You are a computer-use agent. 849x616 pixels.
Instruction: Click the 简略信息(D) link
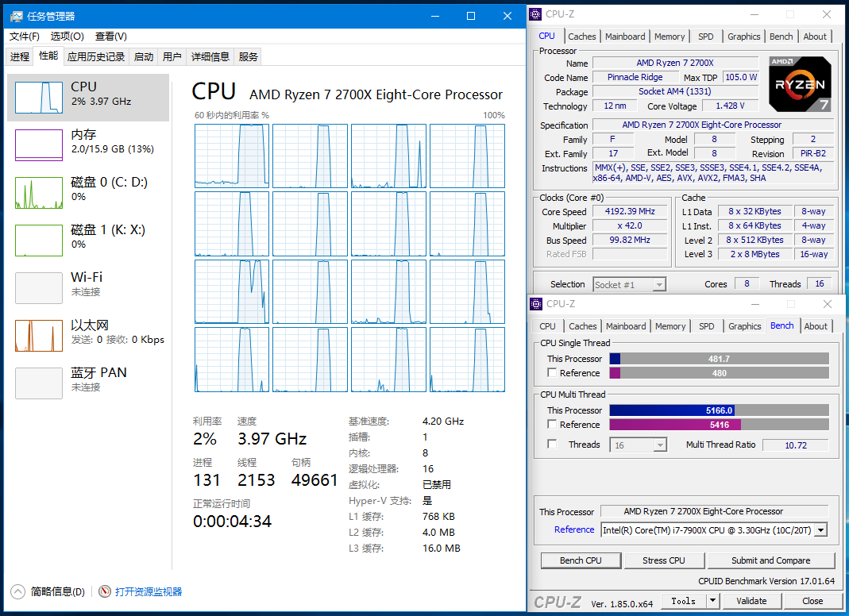pyautogui.click(x=57, y=591)
